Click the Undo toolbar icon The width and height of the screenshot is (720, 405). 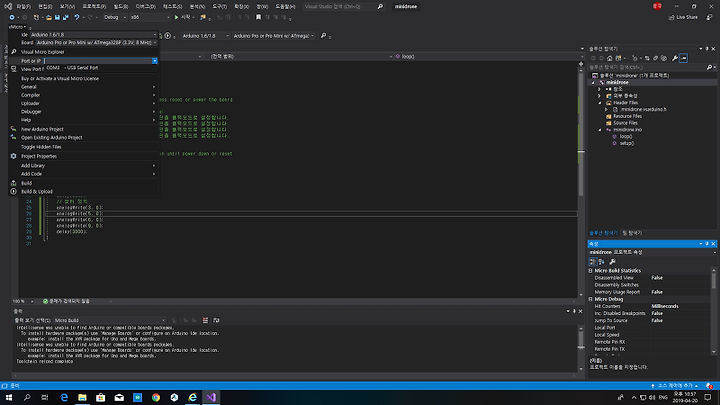tap(77, 17)
